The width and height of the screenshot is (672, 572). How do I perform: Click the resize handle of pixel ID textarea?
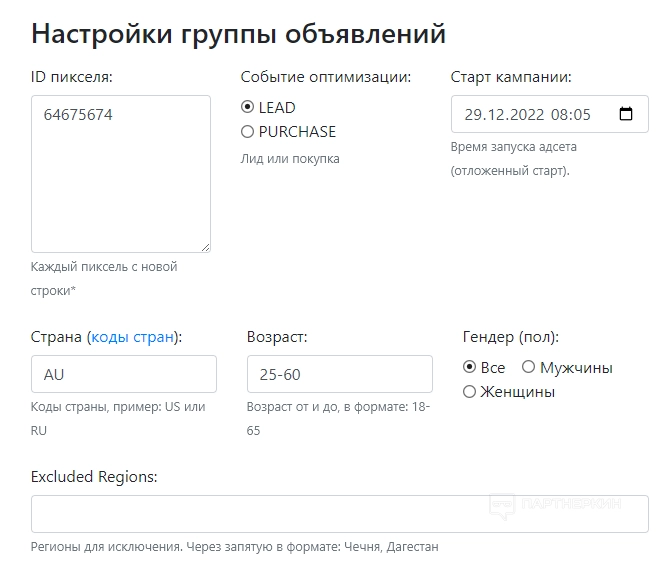click(x=205, y=247)
